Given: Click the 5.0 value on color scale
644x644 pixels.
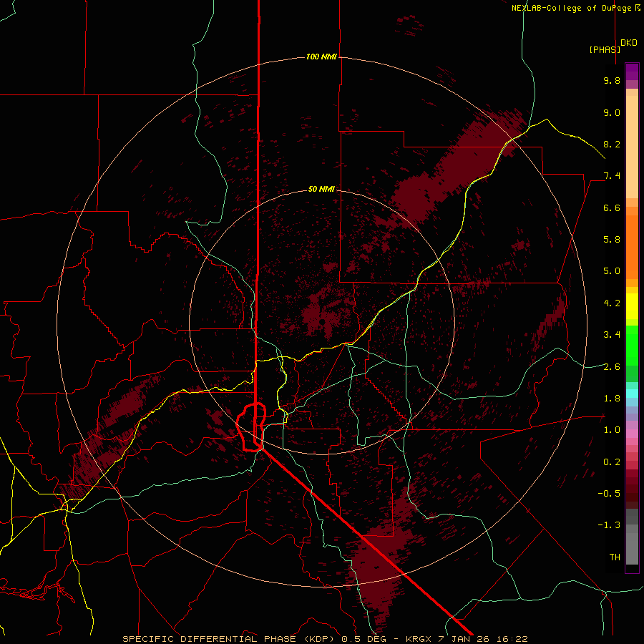Looking at the screenshot, I should coord(612,271).
